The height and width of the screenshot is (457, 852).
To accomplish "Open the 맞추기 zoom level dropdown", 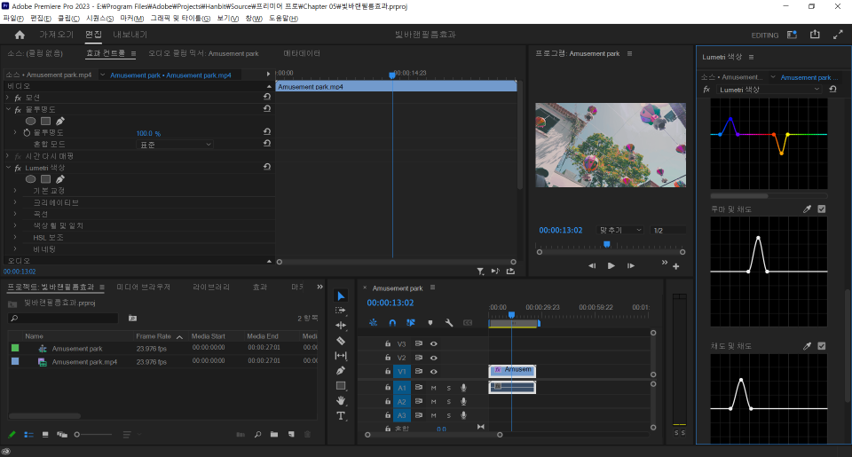I will (x=620, y=230).
